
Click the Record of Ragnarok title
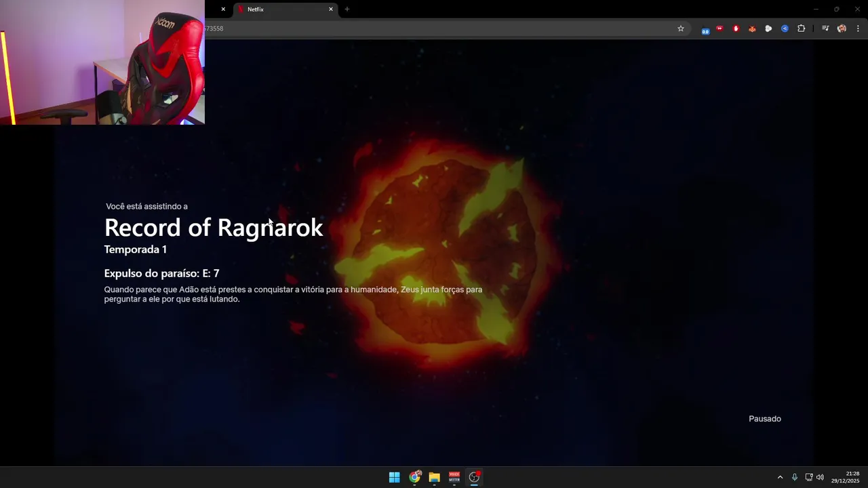coord(214,227)
